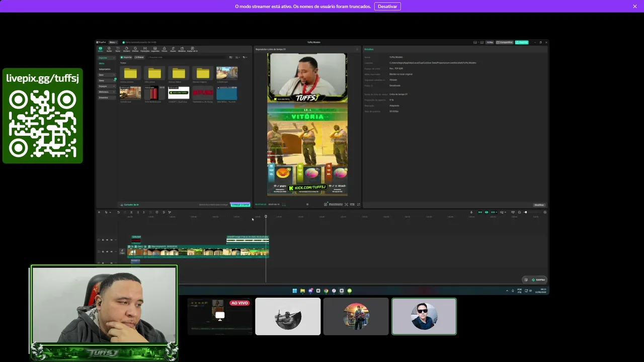Image resolution: width=644 pixels, height=362 pixels.
Task: Click the Exportar button
Action: coord(522,42)
